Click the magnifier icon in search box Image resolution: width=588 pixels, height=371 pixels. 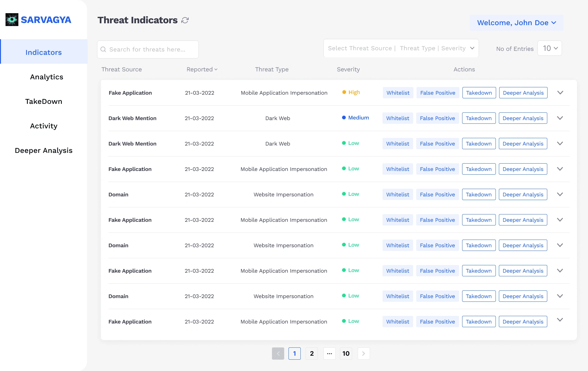(x=103, y=49)
